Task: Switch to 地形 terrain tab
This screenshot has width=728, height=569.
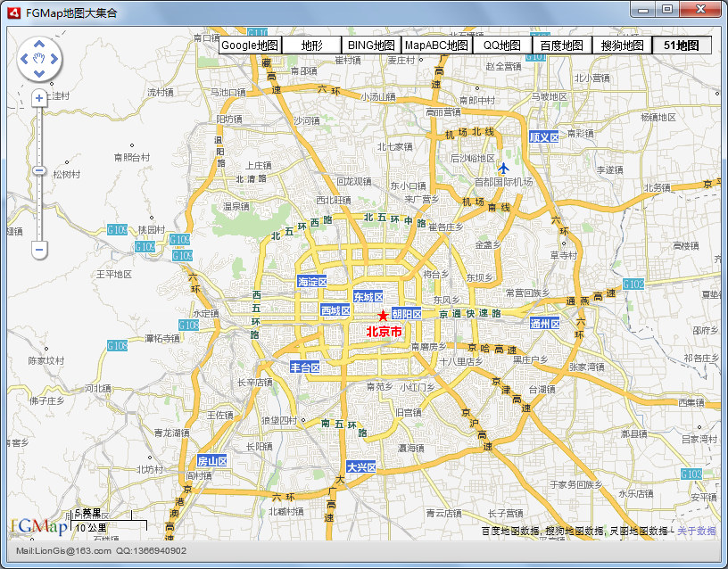Action: point(311,45)
